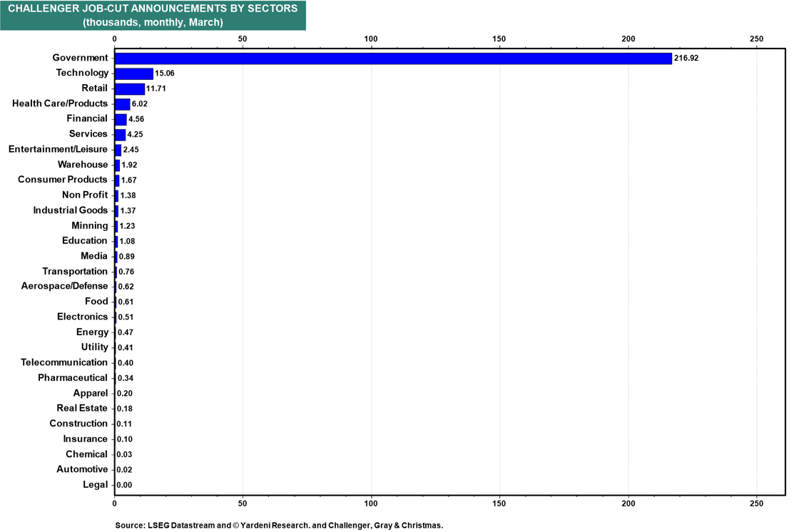Select the Retail bar
The height and width of the screenshot is (532, 799).
click(129, 88)
